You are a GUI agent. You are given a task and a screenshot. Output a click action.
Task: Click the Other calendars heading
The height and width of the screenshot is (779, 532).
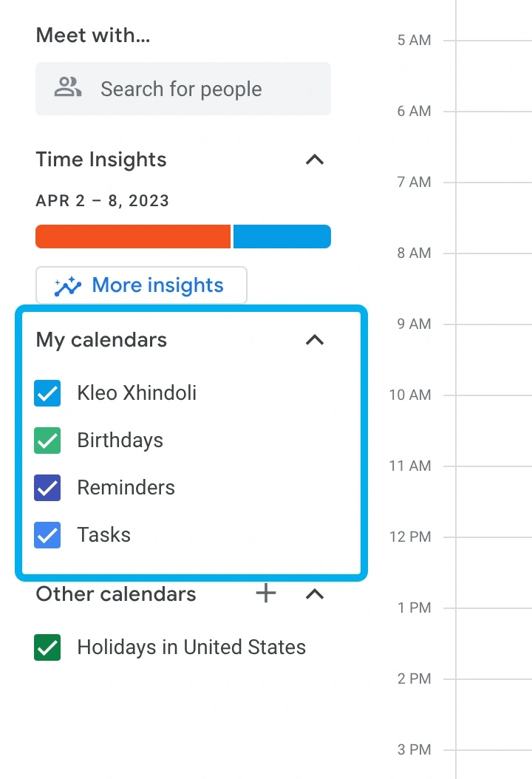click(116, 594)
